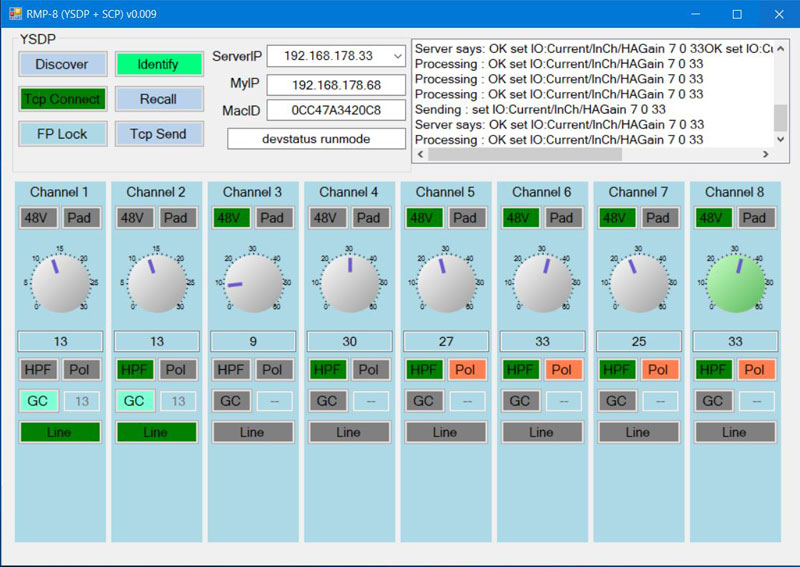The image size is (800, 567).
Task: Click the log vertical scrollbar up arrow
Action: [780, 48]
